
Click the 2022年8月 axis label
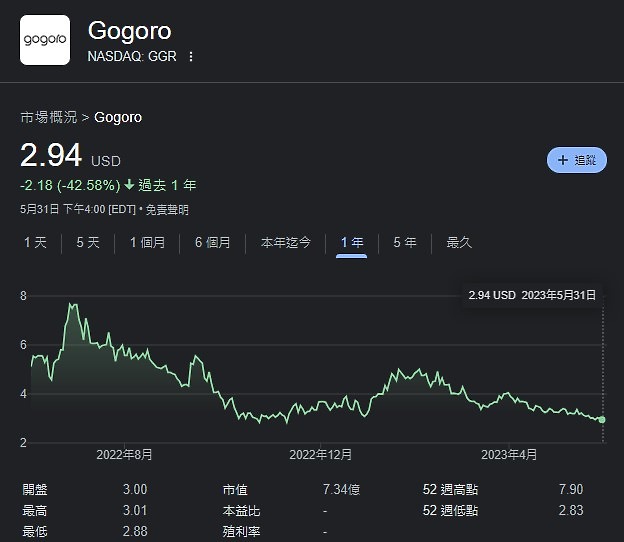tap(124, 454)
